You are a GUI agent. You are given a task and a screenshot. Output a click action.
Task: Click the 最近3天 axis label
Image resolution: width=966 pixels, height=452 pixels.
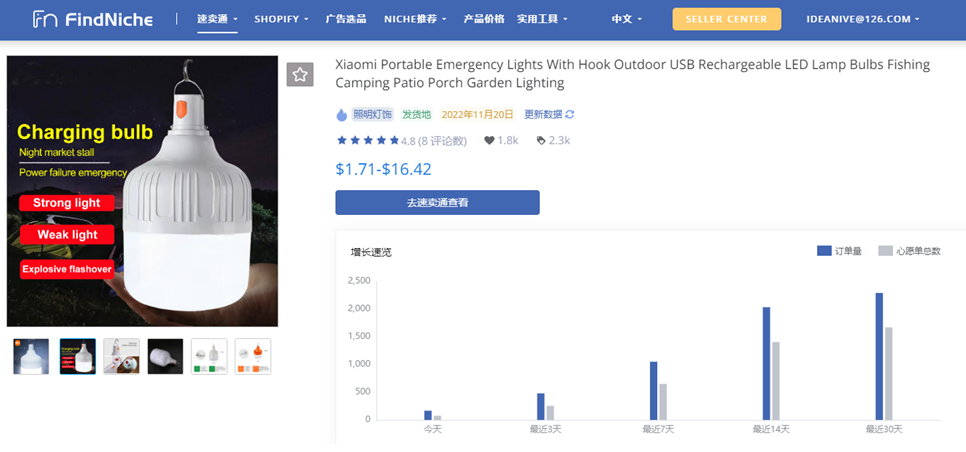[545, 429]
